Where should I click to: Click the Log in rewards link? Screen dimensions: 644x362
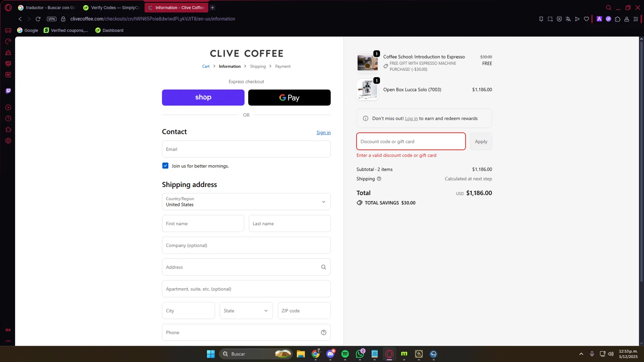(x=411, y=118)
